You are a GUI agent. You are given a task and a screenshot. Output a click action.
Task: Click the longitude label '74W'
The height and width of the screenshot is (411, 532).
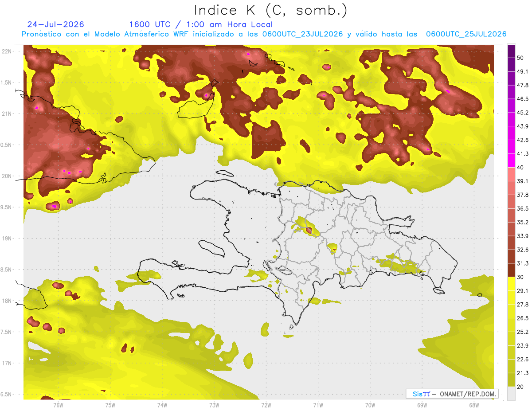162,405
